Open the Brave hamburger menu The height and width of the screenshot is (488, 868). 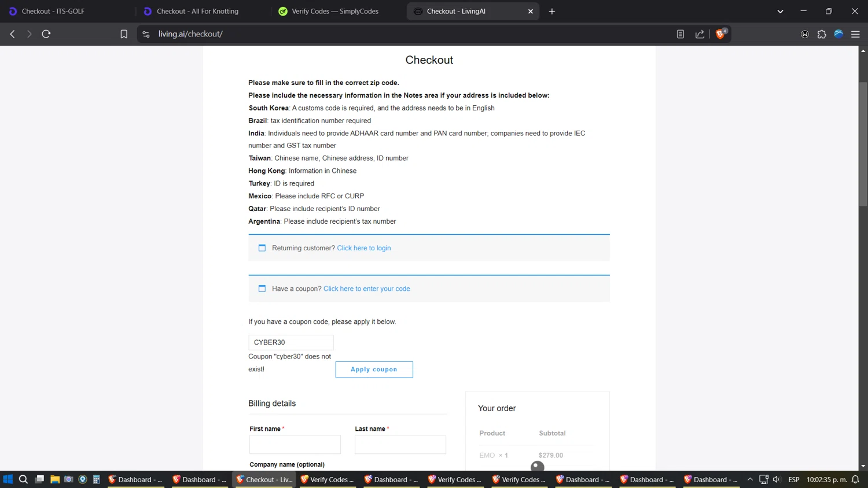pos(855,34)
